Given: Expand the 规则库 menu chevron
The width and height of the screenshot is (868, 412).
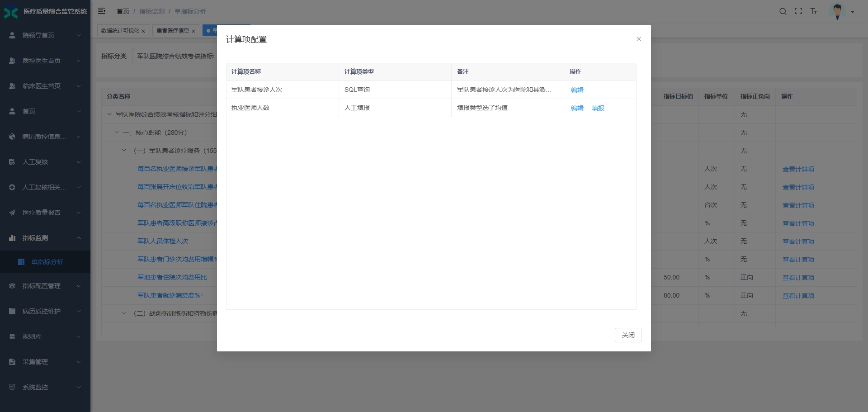Looking at the screenshot, I should point(79,336).
